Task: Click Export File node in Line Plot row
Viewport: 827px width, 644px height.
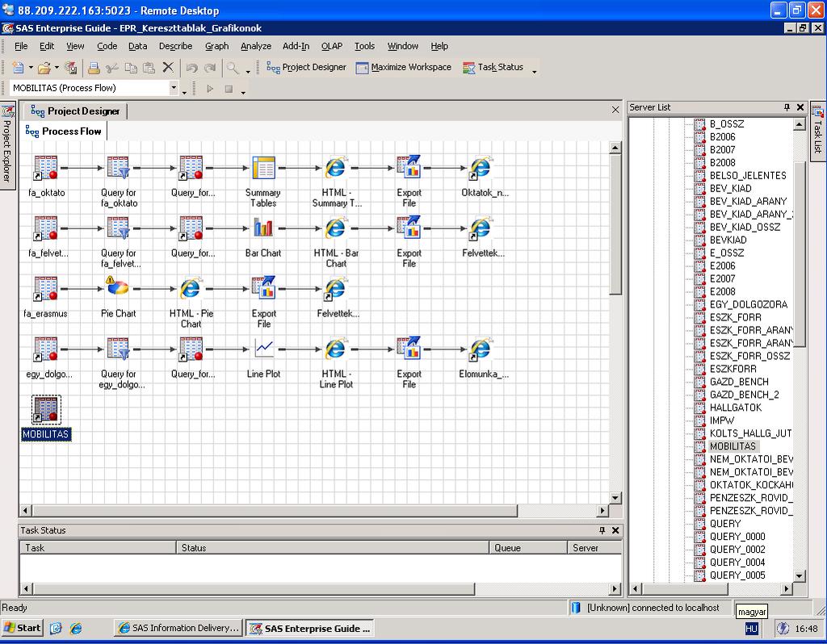Action: tap(408, 349)
